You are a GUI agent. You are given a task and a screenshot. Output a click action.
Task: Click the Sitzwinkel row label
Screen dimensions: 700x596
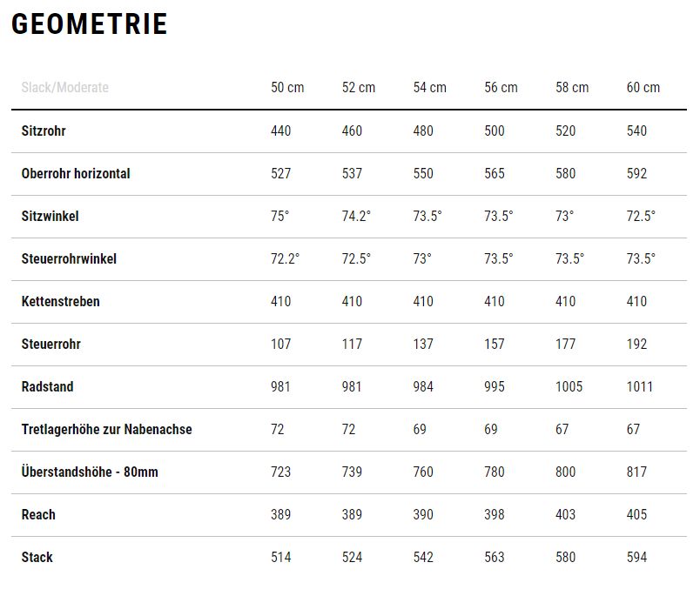tap(50, 217)
